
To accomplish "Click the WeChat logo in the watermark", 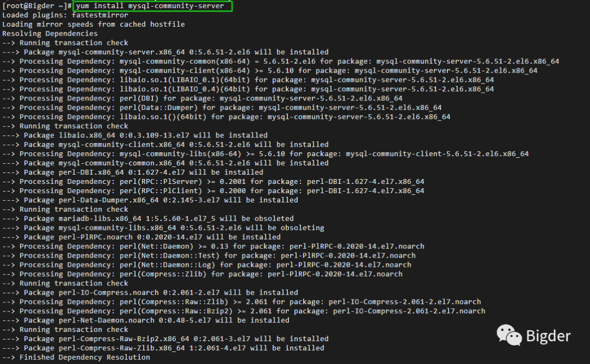I will tap(509, 335).
